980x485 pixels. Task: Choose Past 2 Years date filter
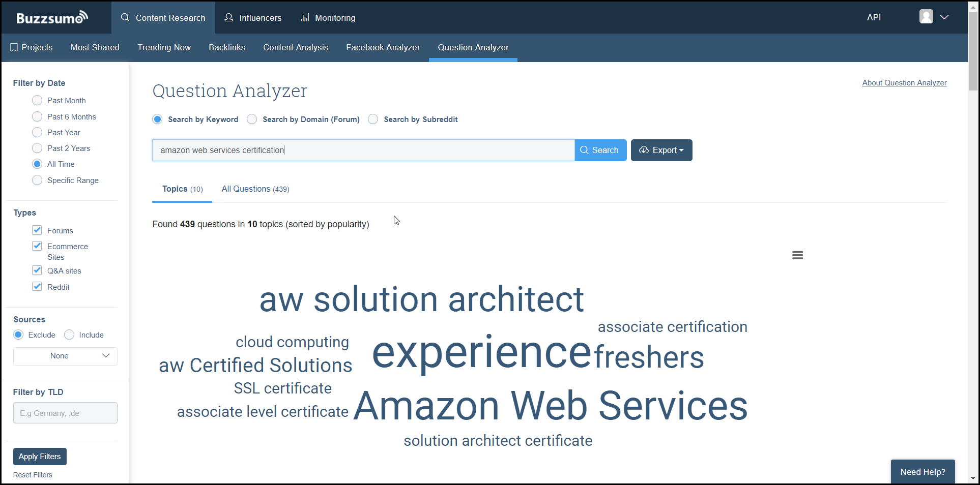[37, 148]
